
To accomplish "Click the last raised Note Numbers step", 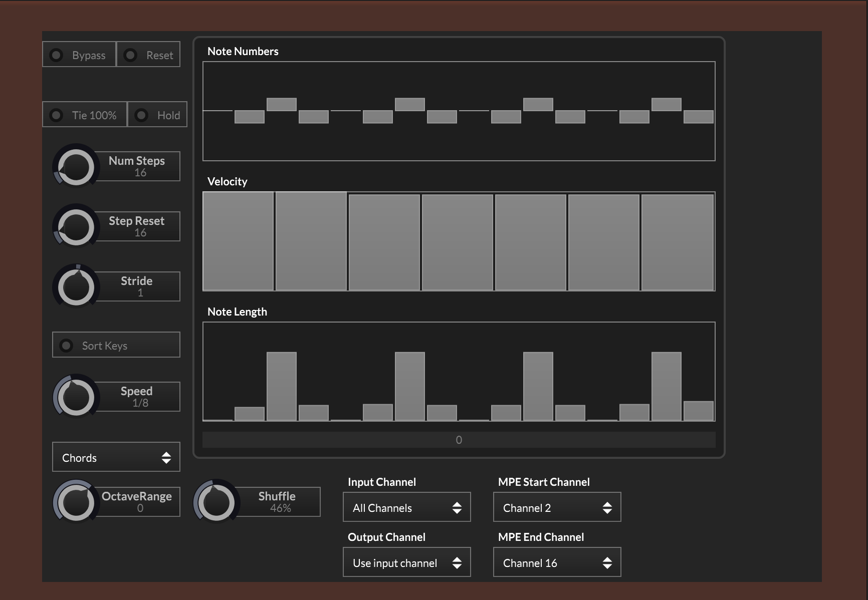I will 667,104.
